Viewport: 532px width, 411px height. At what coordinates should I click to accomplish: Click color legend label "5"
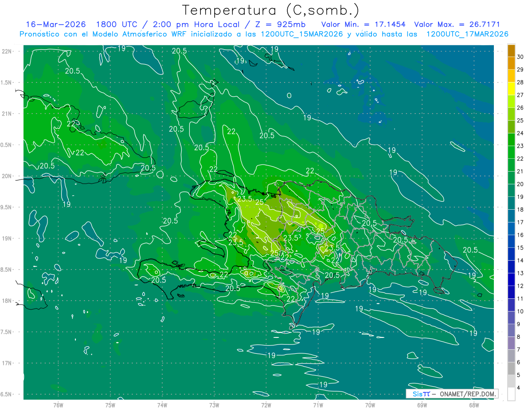(x=519, y=375)
